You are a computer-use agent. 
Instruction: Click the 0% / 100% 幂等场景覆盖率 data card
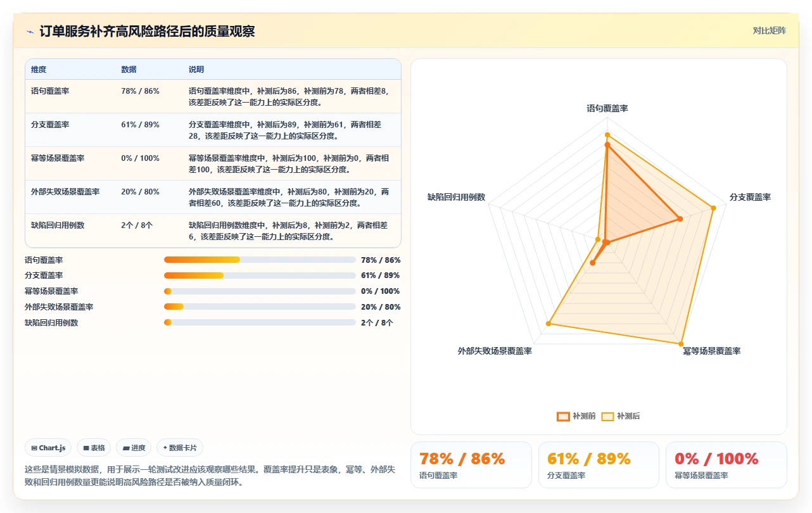[726, 465]
